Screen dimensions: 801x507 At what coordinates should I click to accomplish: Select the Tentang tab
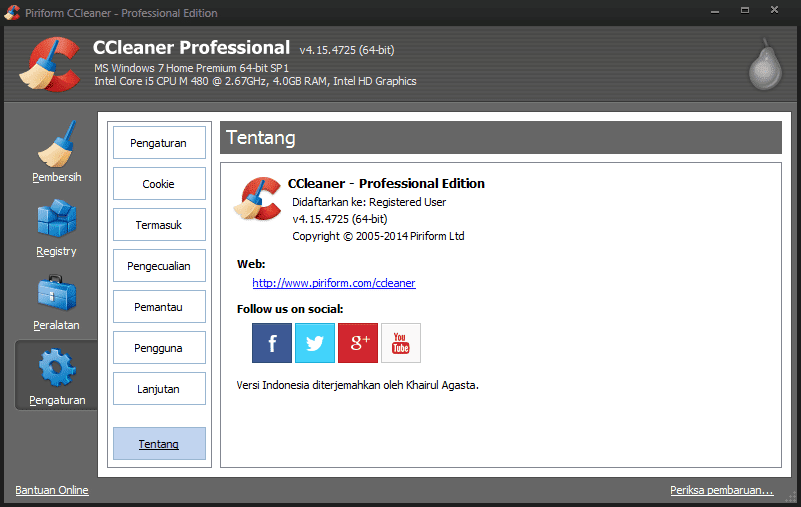coord(159,444)
